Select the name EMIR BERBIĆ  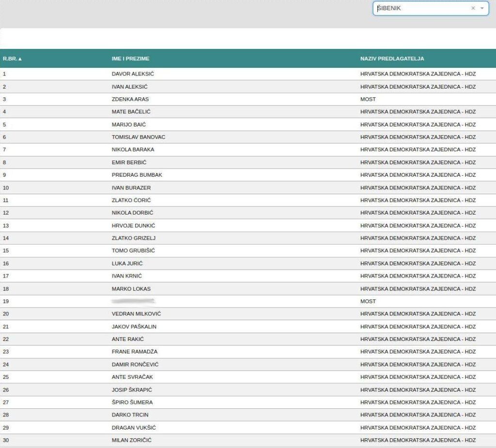[129, 162]
